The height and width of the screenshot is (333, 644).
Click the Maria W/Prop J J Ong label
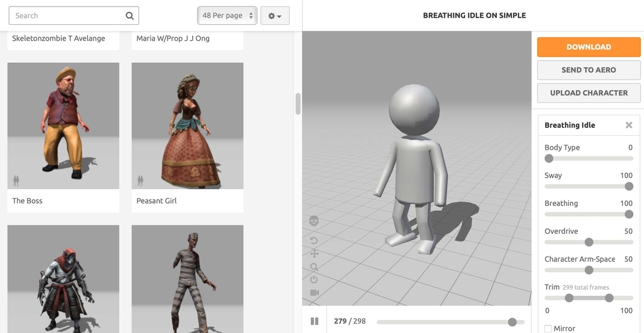[x=173, y=38]
